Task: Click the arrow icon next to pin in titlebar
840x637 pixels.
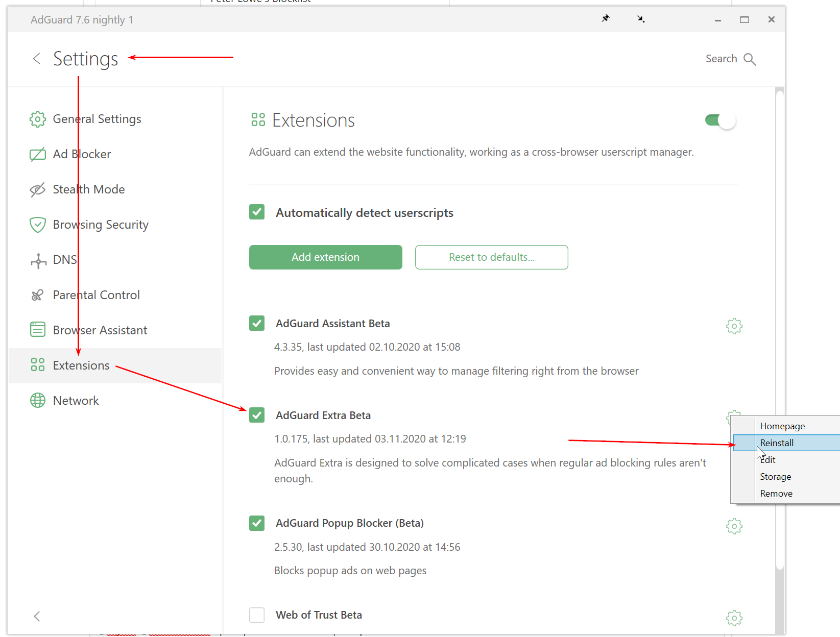Action: point(641,19)
